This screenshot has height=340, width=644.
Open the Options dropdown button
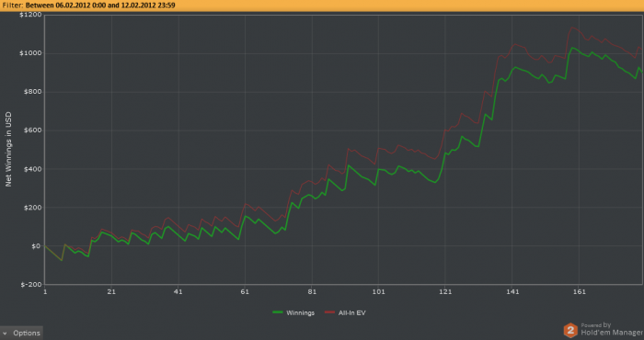pos(21,333)
